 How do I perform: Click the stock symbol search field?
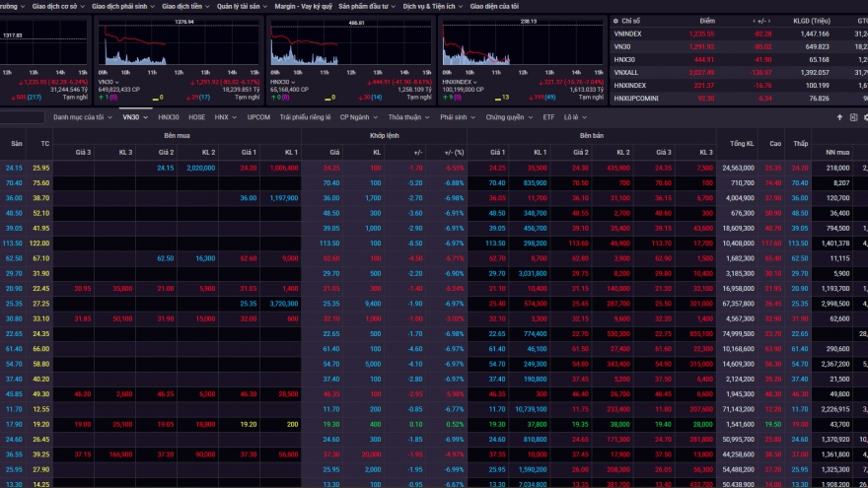(22, 117)
